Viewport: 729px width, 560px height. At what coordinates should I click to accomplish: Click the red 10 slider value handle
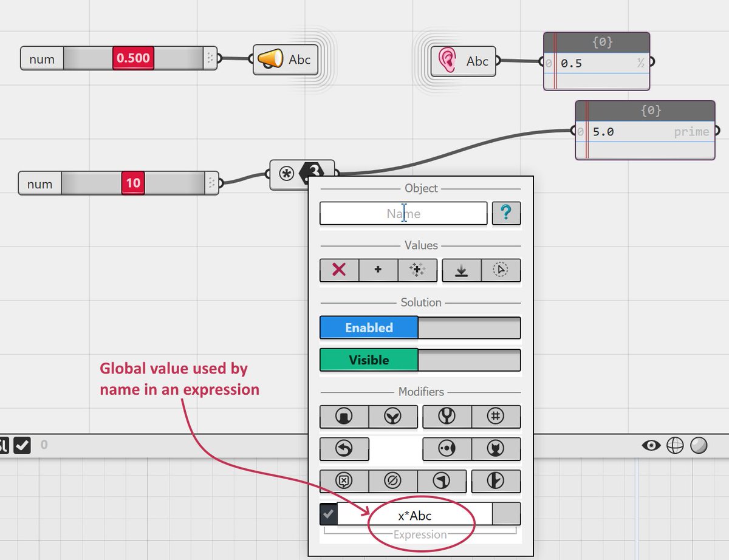[133, 183]
